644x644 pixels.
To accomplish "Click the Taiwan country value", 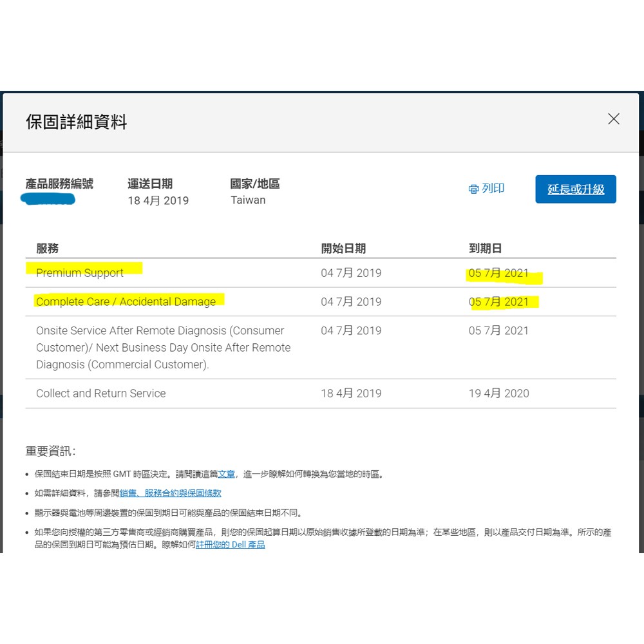I will 248,200.
